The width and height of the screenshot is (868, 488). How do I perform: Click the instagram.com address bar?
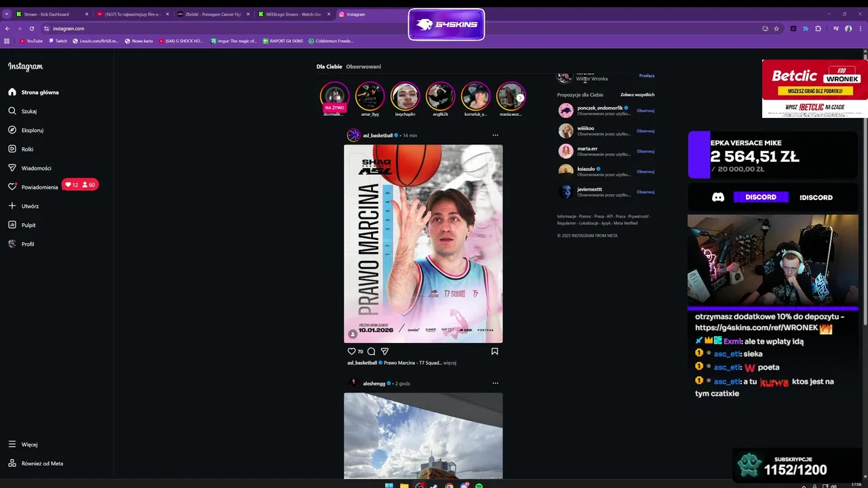point(400,28)
